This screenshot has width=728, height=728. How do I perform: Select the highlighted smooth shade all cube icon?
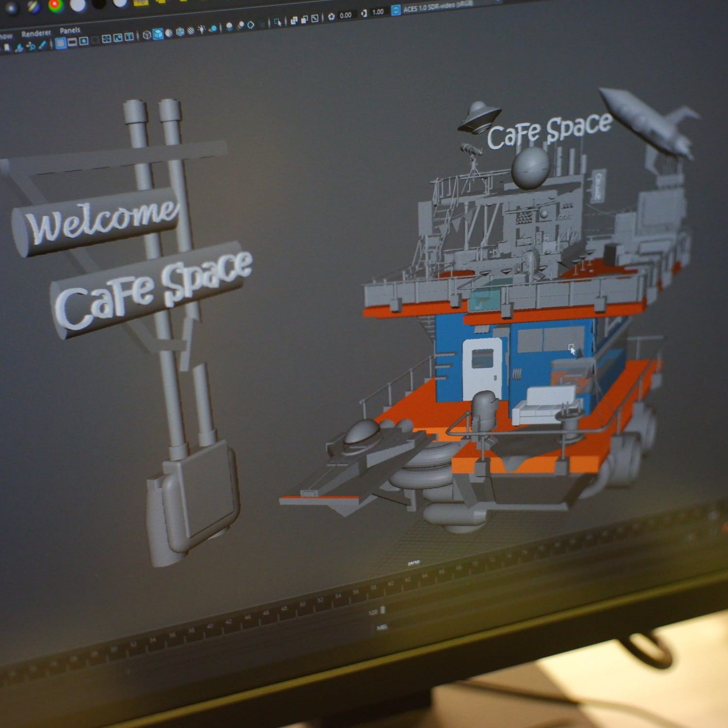pos(158,33)
